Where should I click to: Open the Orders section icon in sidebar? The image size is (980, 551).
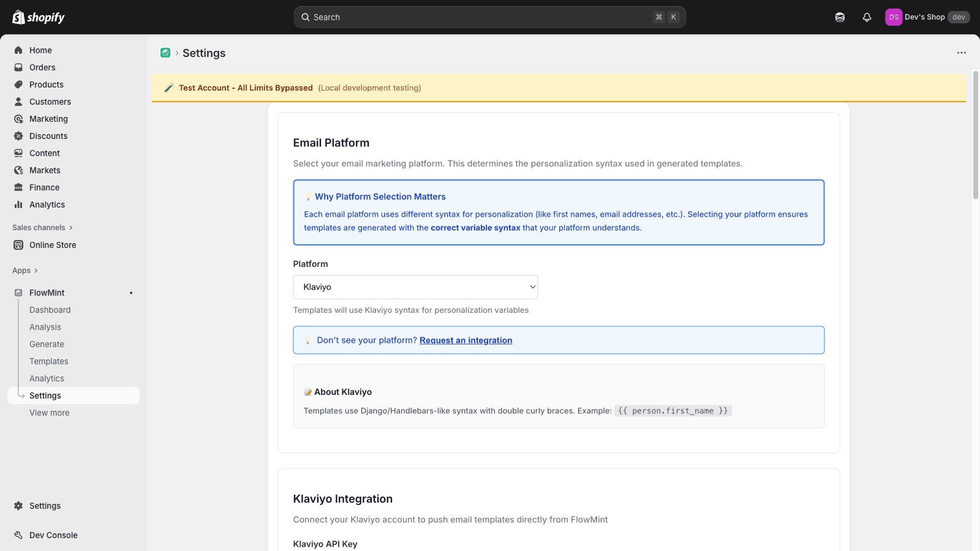[18, 67]
